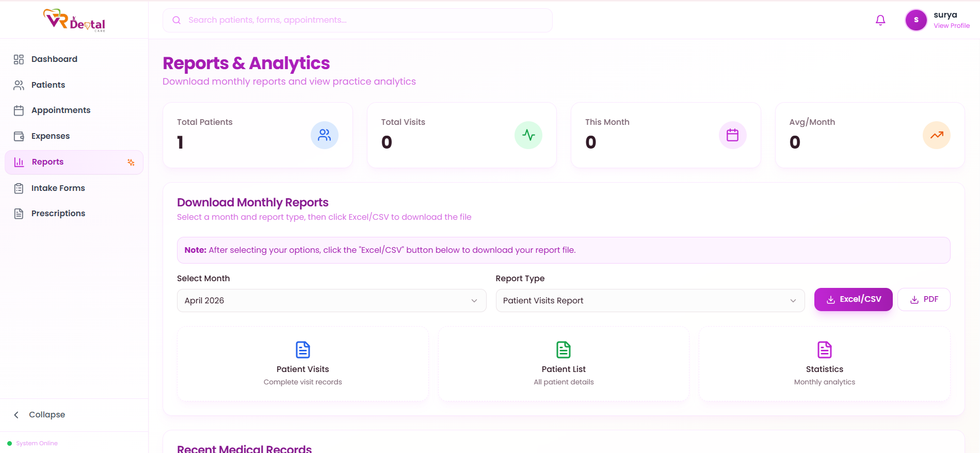Click the PDF download button
Viewport: 980px width, 453px height.
tap(924, 299)
